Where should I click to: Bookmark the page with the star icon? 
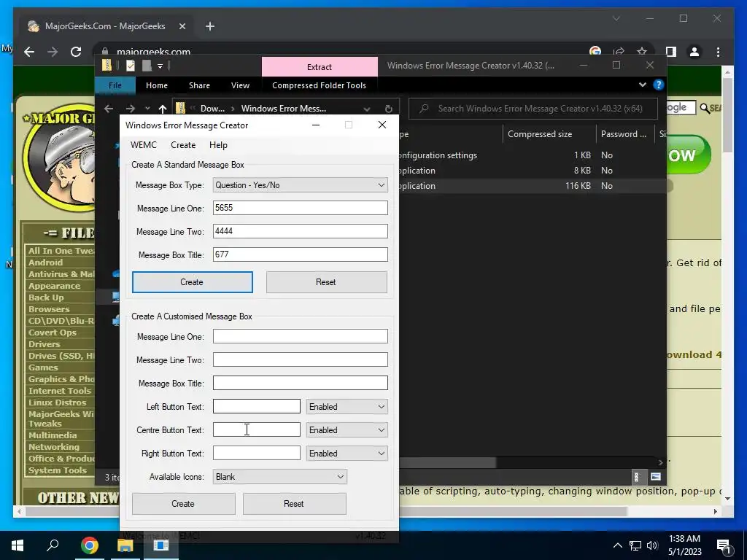pyautogui.click(x=642, y=52)
